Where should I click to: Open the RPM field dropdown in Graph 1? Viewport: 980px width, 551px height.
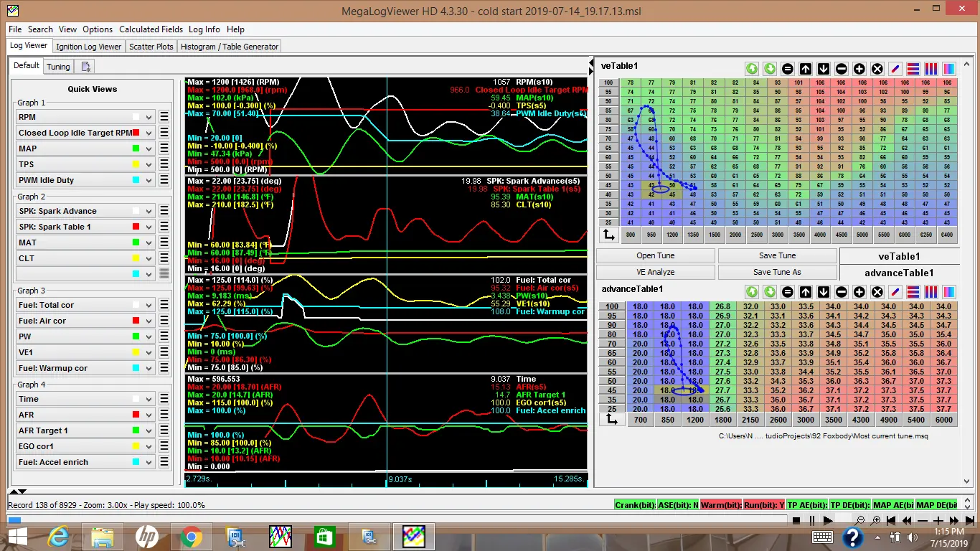[x=149, y=117]
